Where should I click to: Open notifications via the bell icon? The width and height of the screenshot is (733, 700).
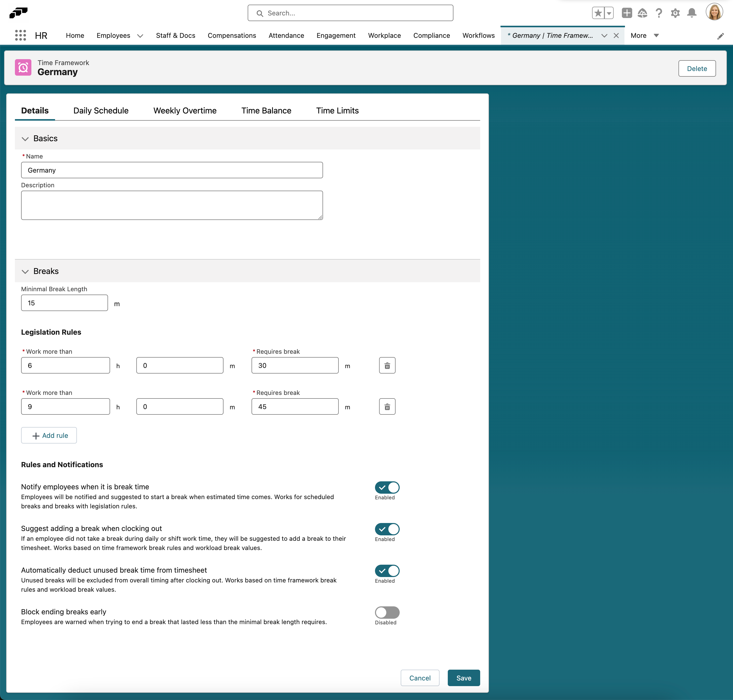coord(692,13)
